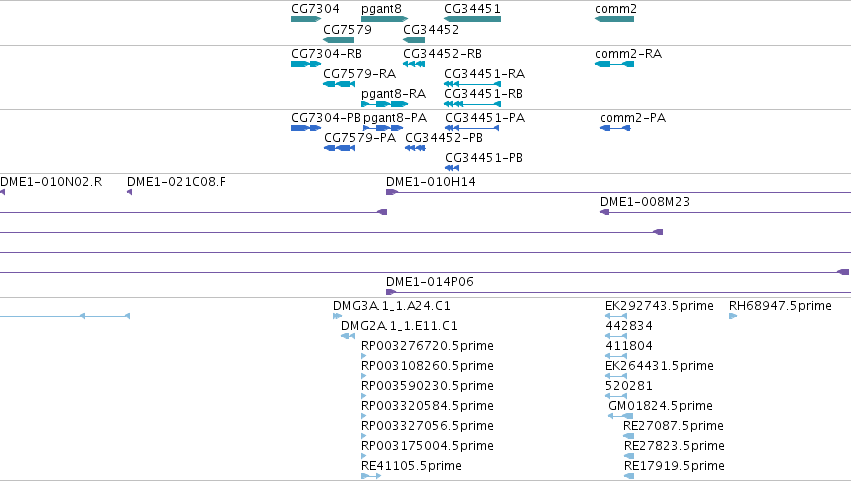Click the CG7579 gene label
Image resolution: width=851 pixels, height=481 pixels.
(x=347, y=29)
